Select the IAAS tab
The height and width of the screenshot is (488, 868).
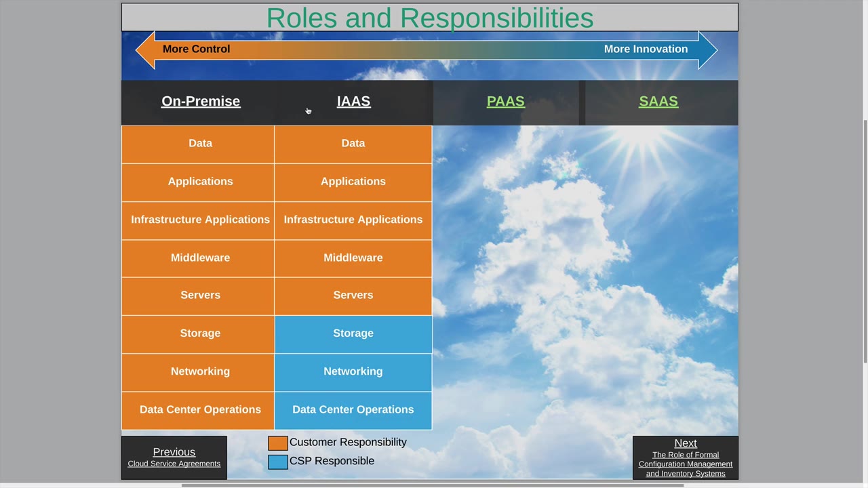[353, 101]
